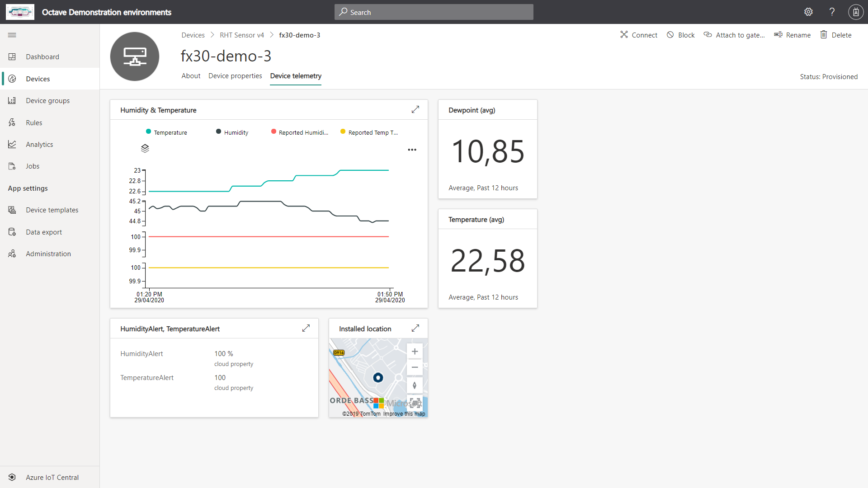Open the Dashboard page
The width and height of the screenshot is (868, 488).
50,57
